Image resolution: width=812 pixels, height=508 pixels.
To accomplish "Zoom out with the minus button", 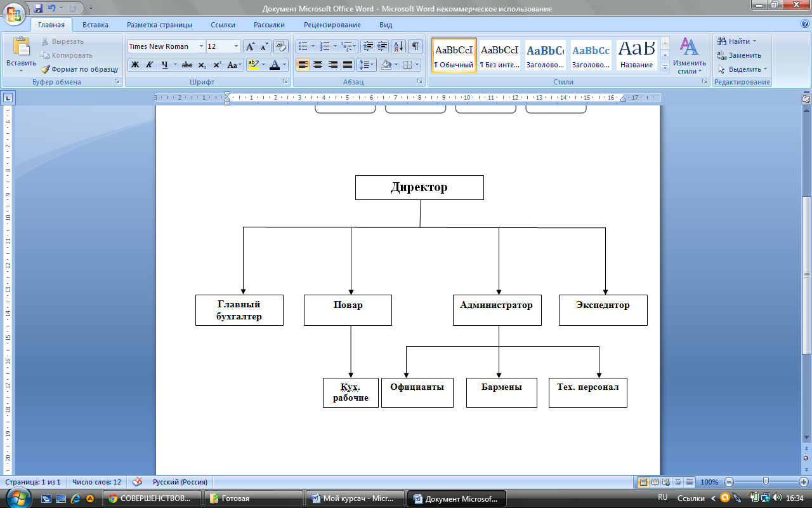I will pyautogui.click(x=729, y=482).
